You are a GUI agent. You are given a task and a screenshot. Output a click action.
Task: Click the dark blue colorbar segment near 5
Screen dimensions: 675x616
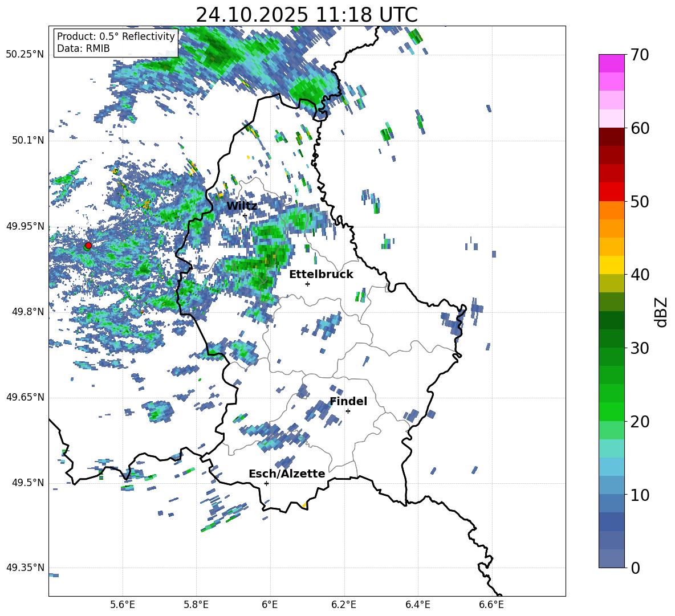click(x=611, y=522)
